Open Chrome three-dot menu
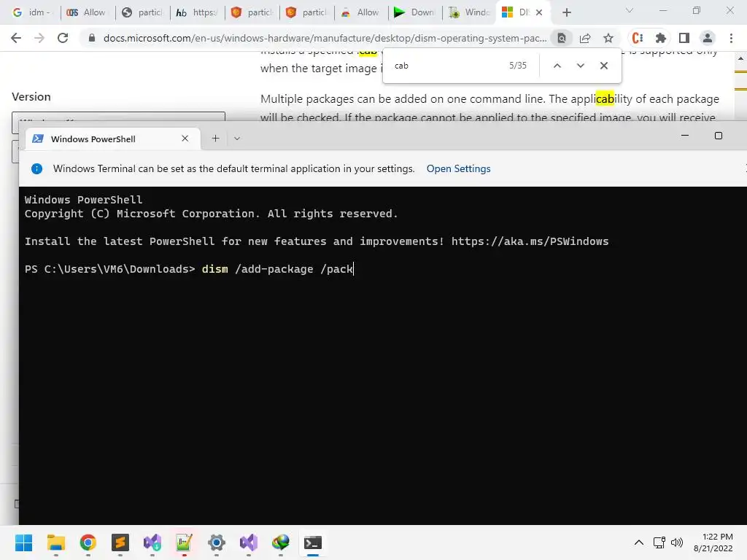Viewport: 747px width, 560px height. click(731, 38)
